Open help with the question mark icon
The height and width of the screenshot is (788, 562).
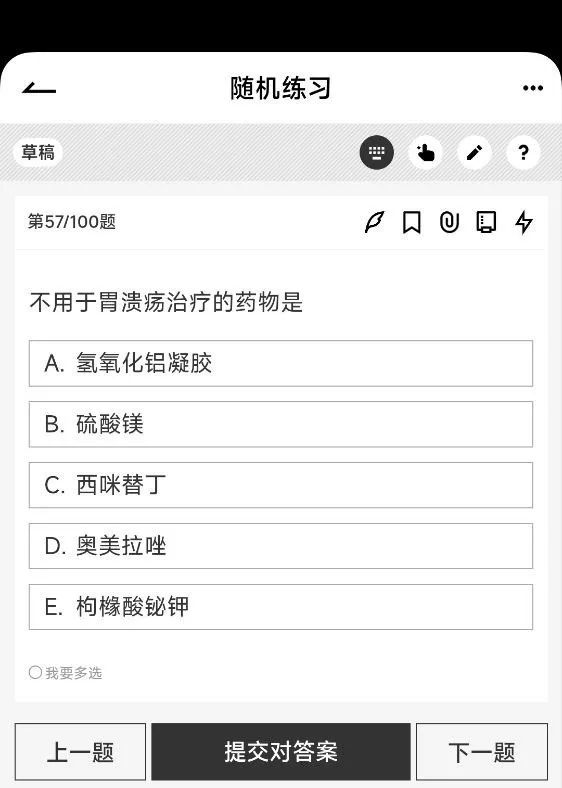523,152
